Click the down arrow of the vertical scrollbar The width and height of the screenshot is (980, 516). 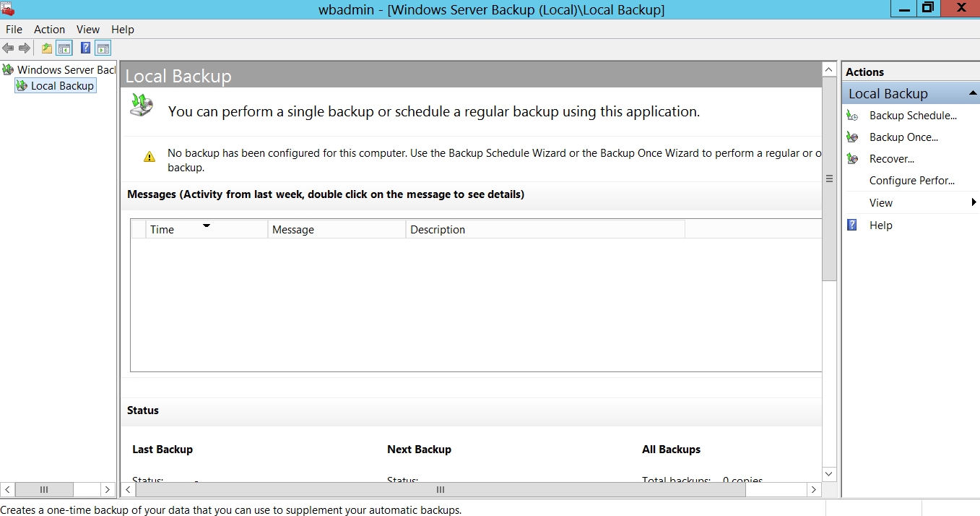click(x=829, y=474)
